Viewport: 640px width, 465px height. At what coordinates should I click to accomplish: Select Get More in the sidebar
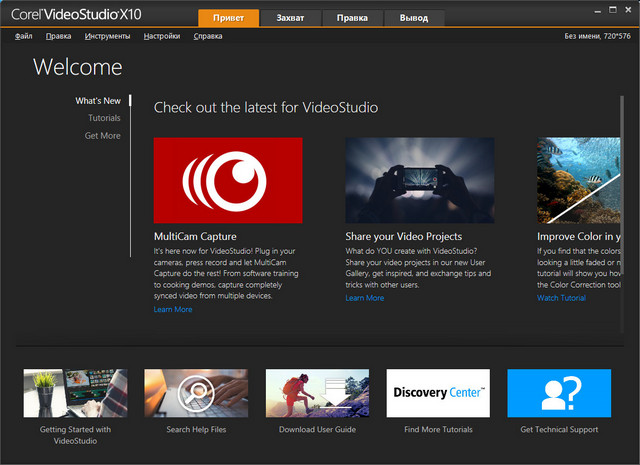pos(102,136)
